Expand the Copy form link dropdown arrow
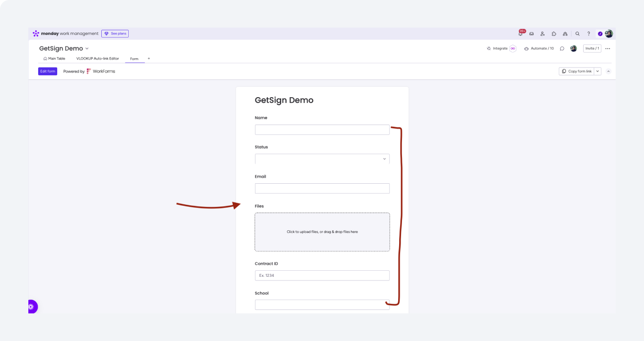The image size is (644, 341). 598,71
